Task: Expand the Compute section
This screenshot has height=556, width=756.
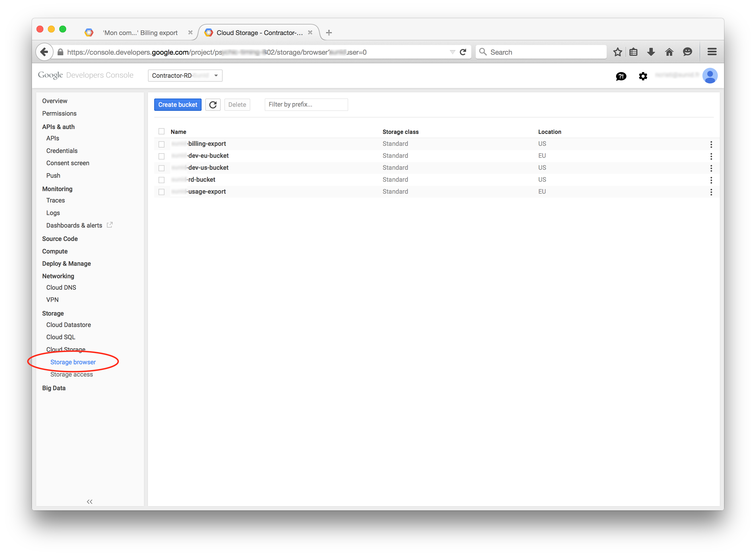Action: tap(54, 252)
